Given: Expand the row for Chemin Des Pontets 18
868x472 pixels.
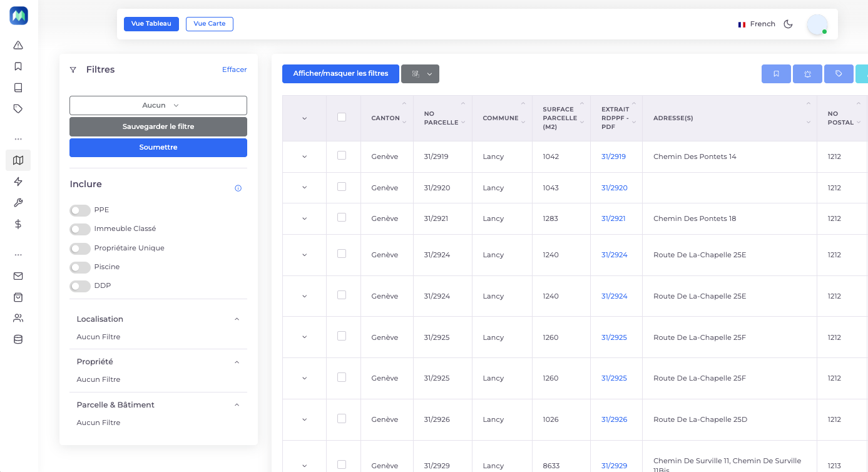Looking at the screenshot, I should click(305, 218).
